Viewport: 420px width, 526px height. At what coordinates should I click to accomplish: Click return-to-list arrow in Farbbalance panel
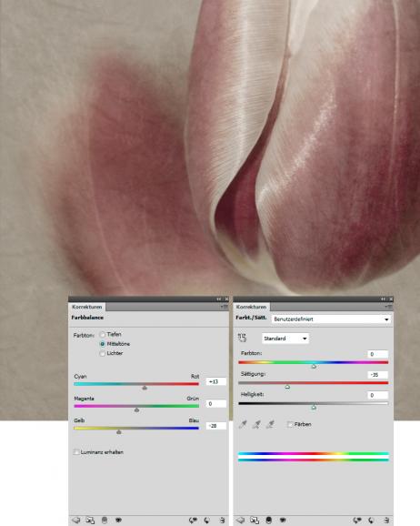click(76, 520)
